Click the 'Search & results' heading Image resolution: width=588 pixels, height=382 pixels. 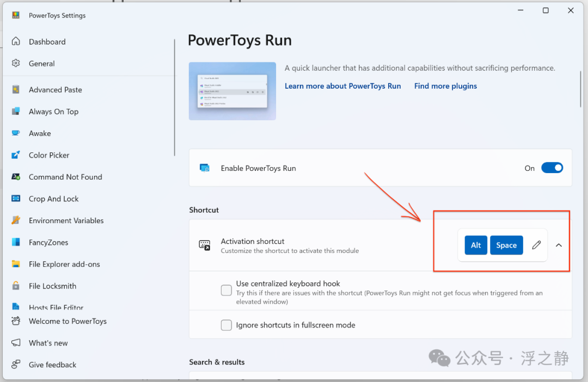tap(217, 362)
